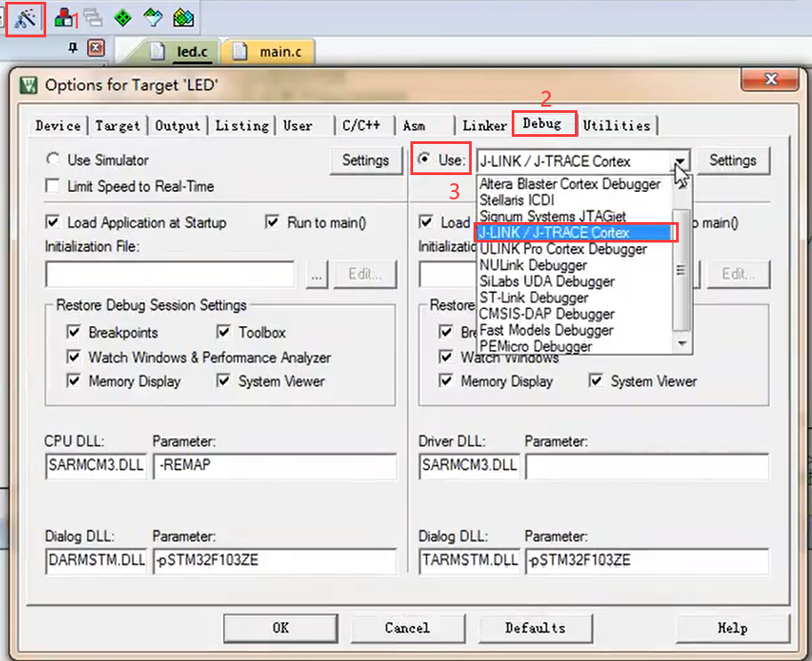Click the Help button
The image size is (812, 661).
[732, 628]
